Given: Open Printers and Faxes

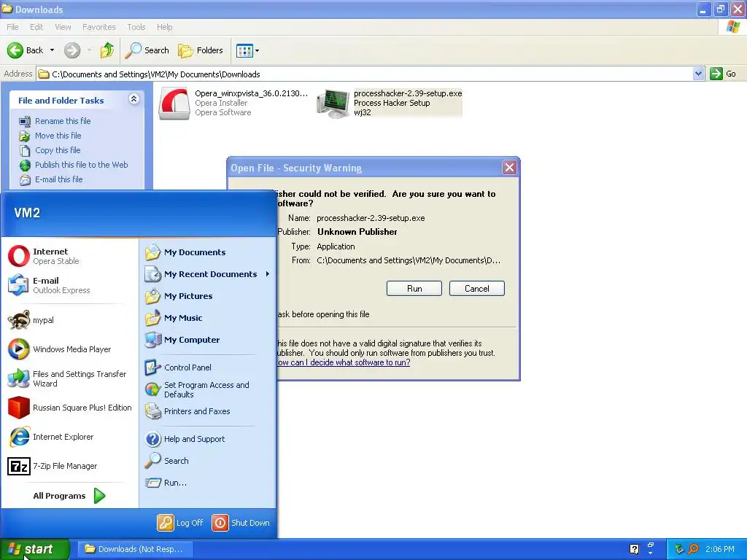Looking at the screenshot, I should [x=207, y=411].
